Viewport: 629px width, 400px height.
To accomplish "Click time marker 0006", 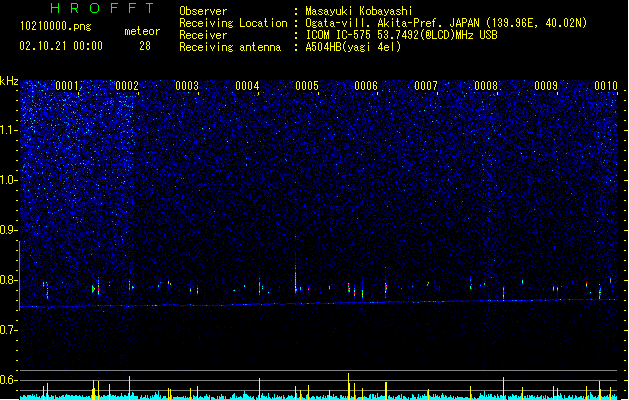I will coord(366,86).
